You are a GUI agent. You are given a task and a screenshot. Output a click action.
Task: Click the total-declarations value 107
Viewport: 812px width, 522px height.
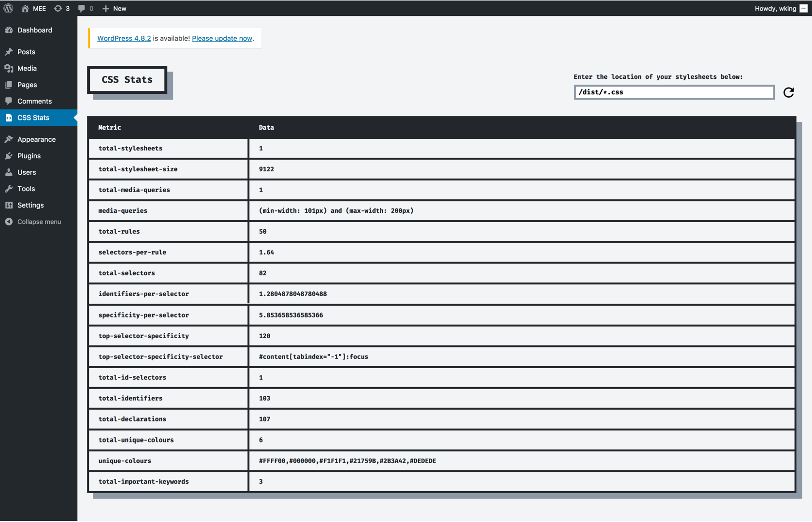pos(264,419)
